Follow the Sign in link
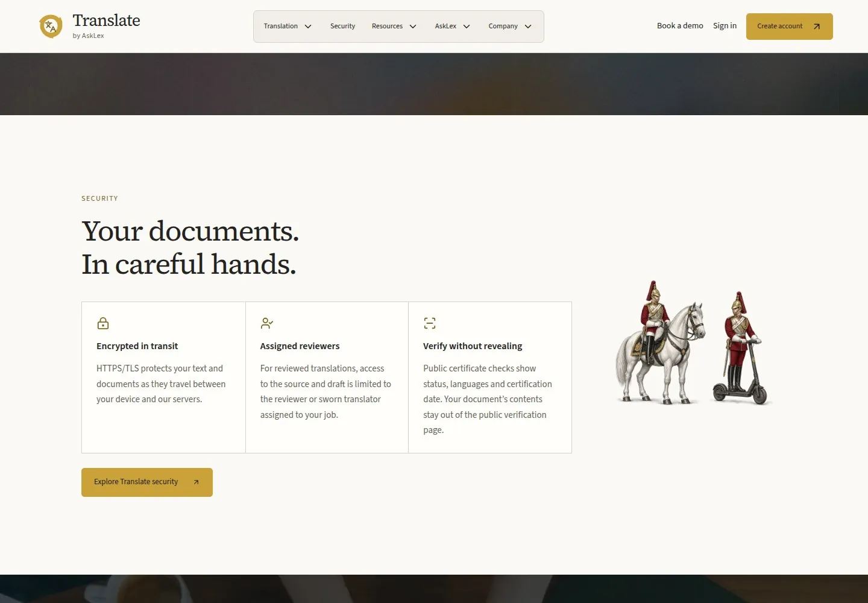The width and height of the screenshot is (868, 603). 725,26
